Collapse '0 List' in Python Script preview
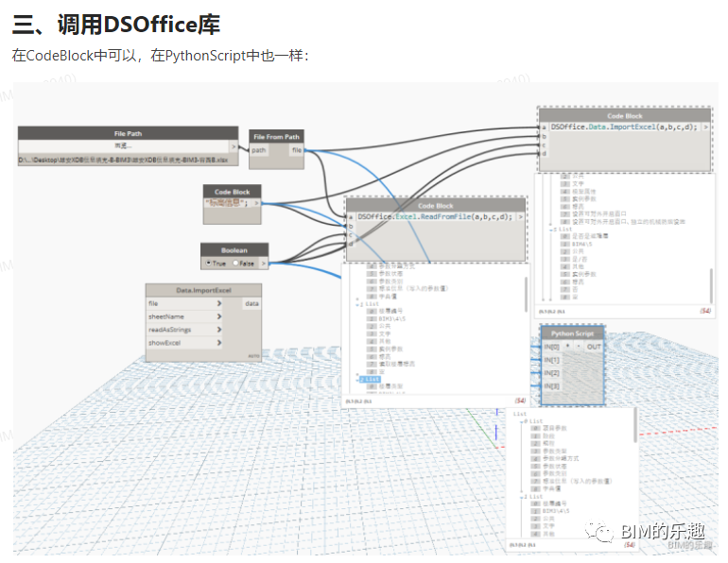 [522, 421]
